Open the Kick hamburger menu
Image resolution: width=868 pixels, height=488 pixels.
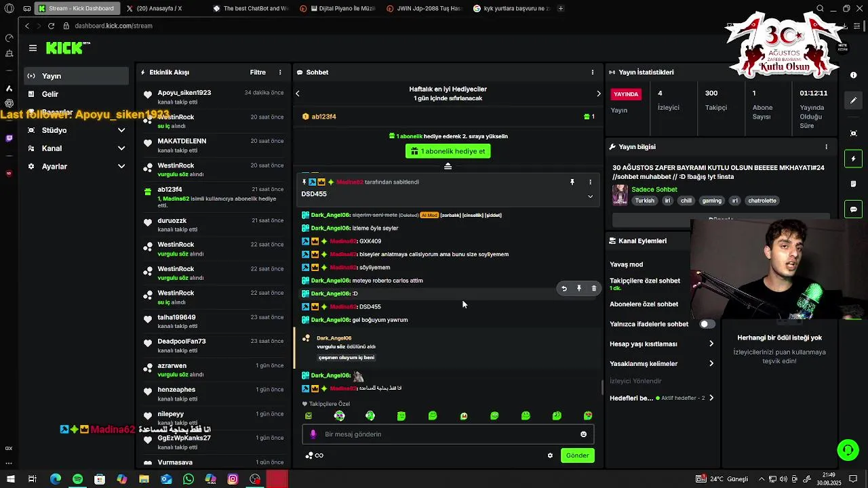tap(33, 48)
